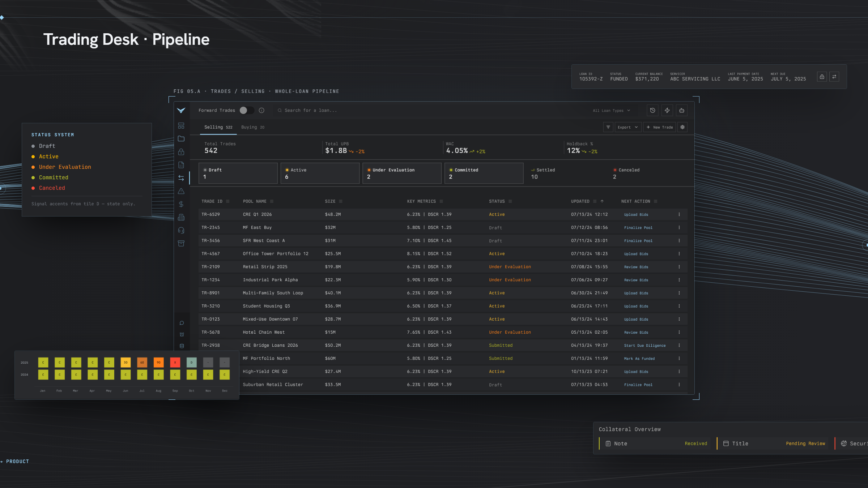Select the Active status filter card
This screenshot has height=488, width=868.
tap(320, 173)
